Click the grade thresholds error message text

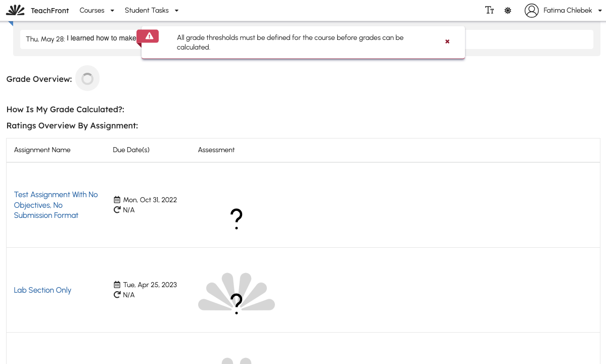pyautogui.click(x=290, y=42)
